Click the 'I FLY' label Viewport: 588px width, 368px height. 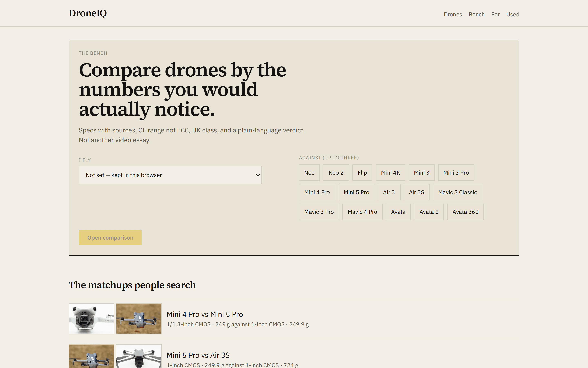coord(85,160)
